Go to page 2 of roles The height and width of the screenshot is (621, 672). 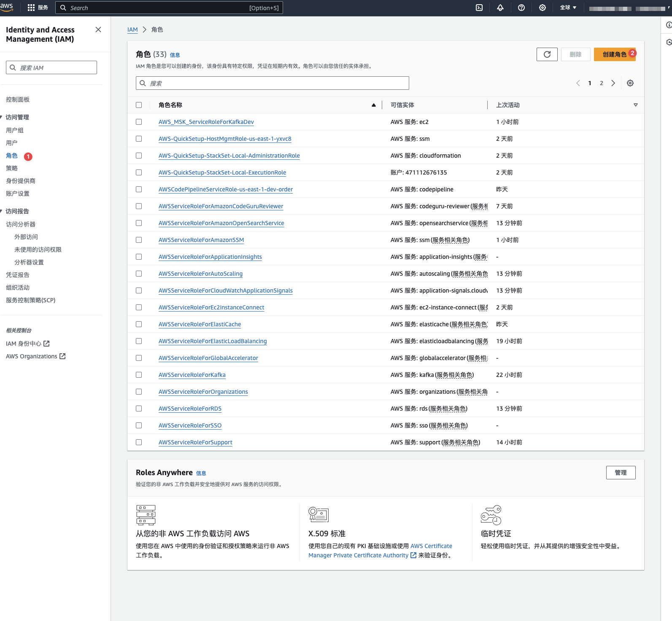[602, 83]
